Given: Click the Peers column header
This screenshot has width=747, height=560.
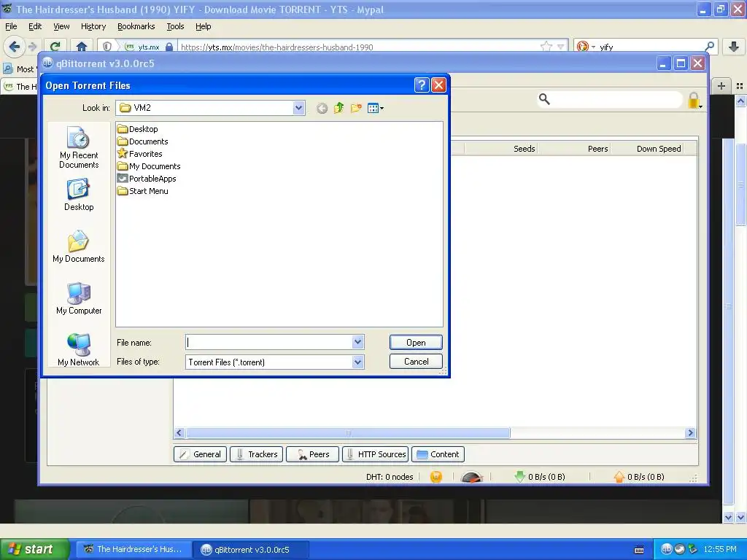Looking at the screenshot, I should point(597,149).
